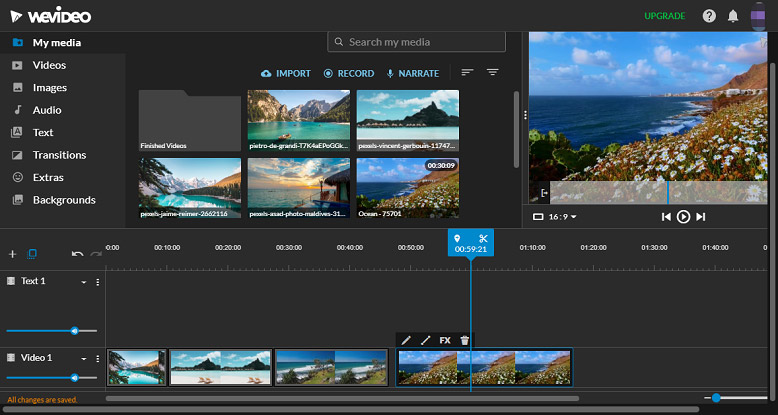778x415 pixels.
Task: Toggle Text 1 track film strip icon
Action: [11, 281]
